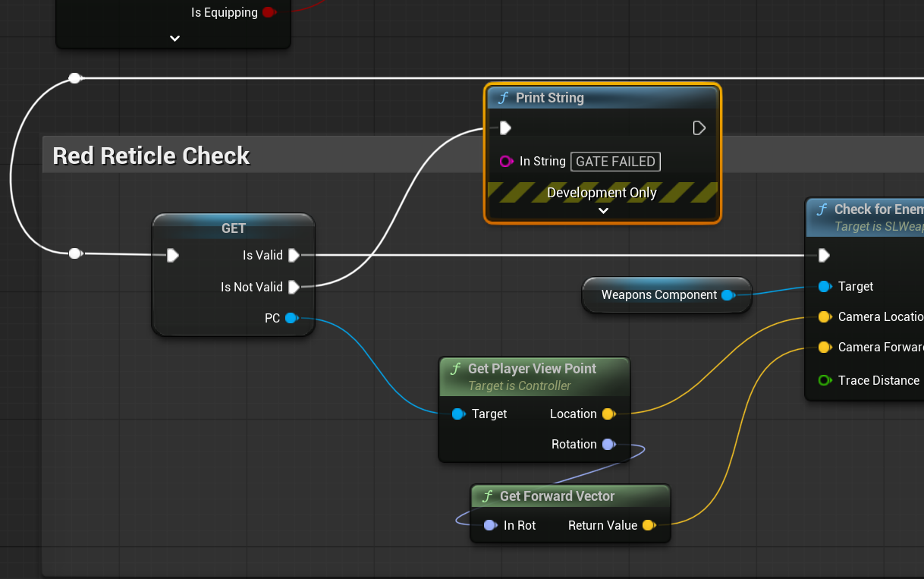Click the Camera Location input pin
This screenshot has height=579, width=924.
pyautogui.click(x=825, y=316)
